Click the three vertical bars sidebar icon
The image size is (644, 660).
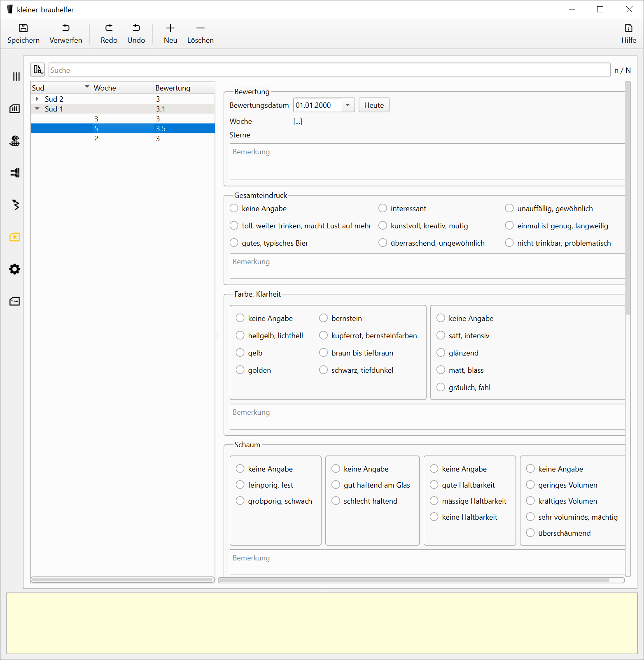tap(16, 77)
